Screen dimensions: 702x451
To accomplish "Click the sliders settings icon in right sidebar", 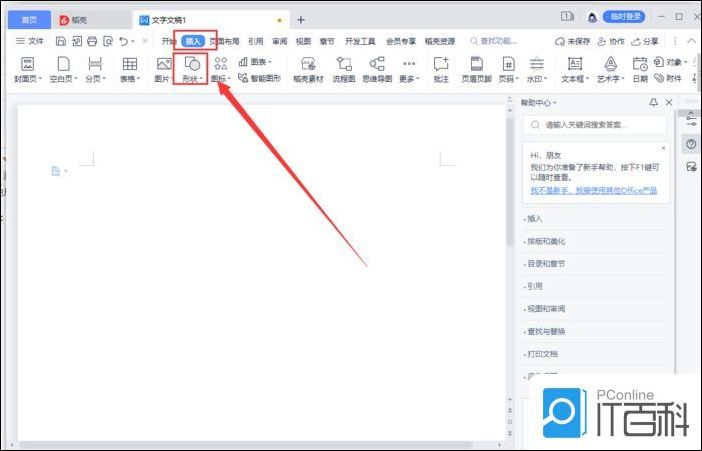I will coord(691,120).
